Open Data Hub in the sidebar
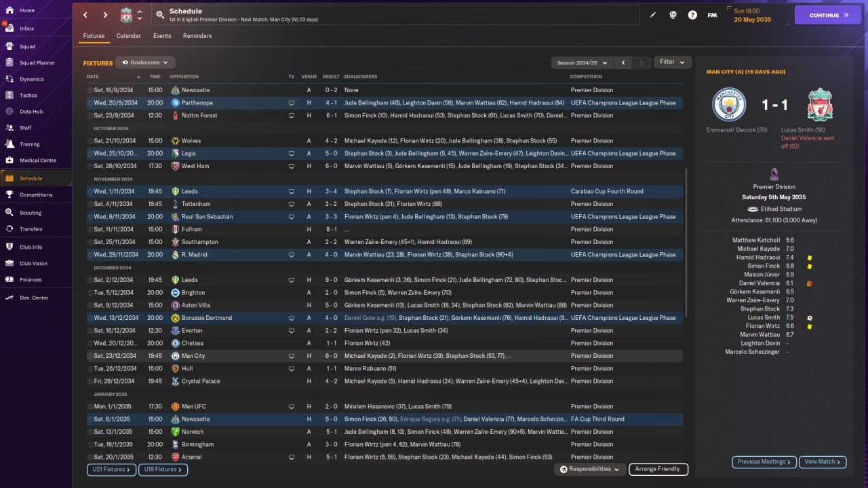868x488 pixels. 31,112
